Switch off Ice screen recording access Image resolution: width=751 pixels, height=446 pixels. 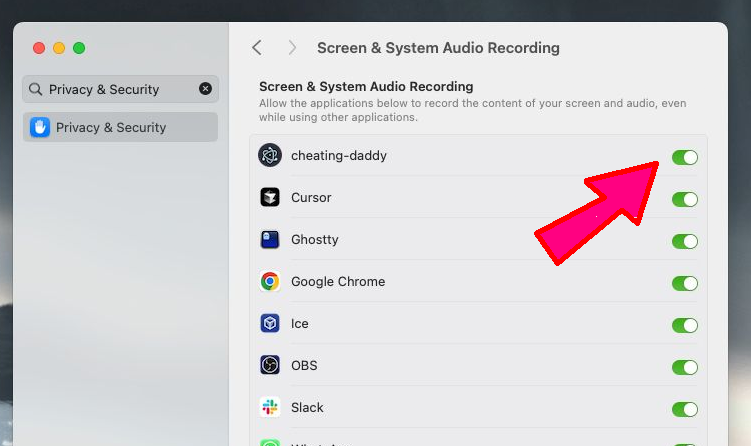(x=684, y=325)
